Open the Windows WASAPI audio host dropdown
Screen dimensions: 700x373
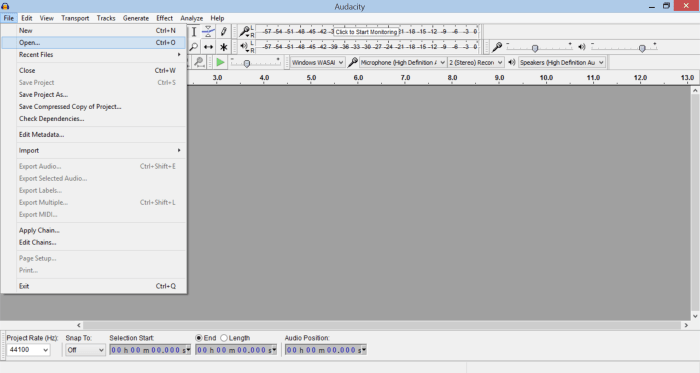[x=317, y=62]
